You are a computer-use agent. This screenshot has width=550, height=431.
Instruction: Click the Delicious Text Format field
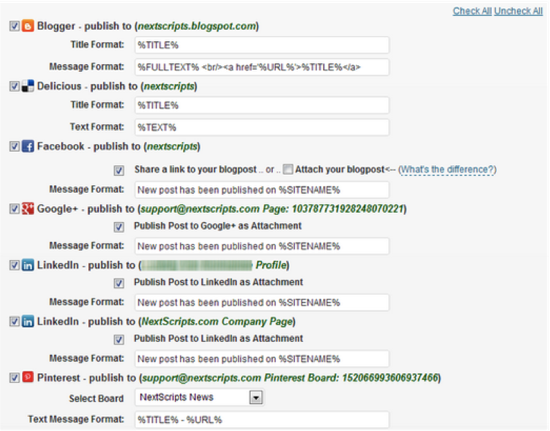click(262, 127)
